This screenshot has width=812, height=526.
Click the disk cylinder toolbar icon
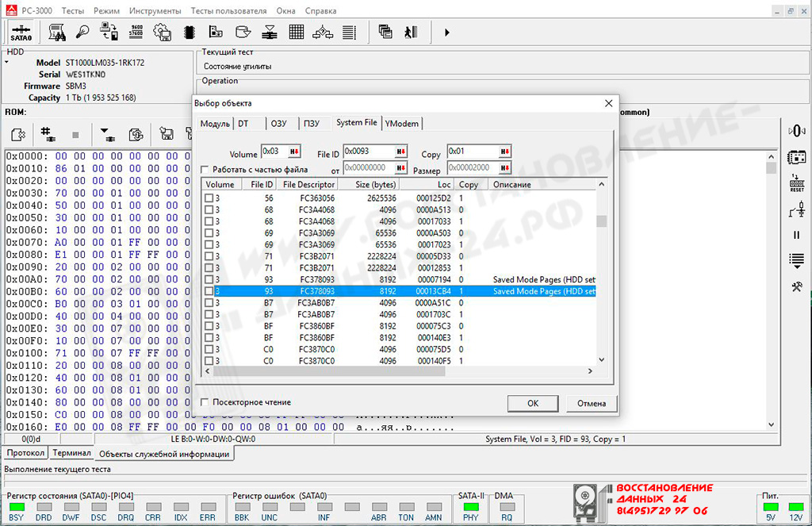coord(243,32)
